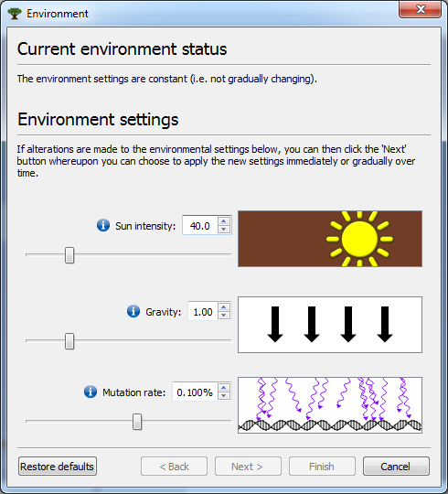This screenshot has width=448, height=494.
Task: Click the Restore defaults button
Action: (x=58, y=467)
